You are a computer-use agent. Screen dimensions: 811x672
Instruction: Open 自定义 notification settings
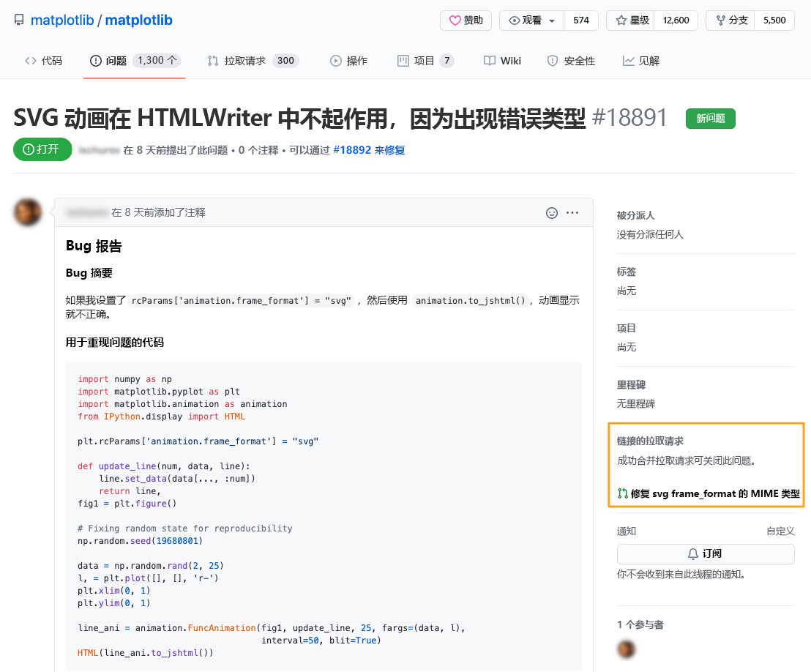[x=780, y=531]
